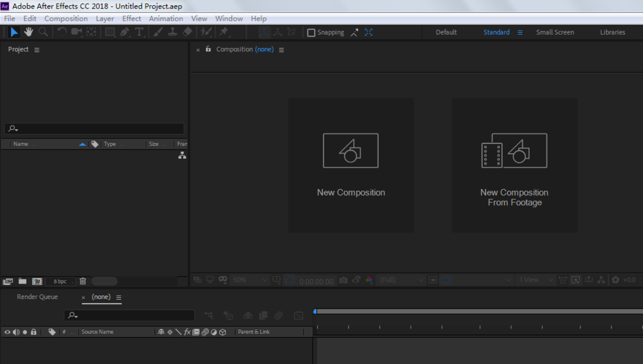The height and width of the screenshot is (364, 643).
Task: Select the Pen tool
Action: point(125,32)
